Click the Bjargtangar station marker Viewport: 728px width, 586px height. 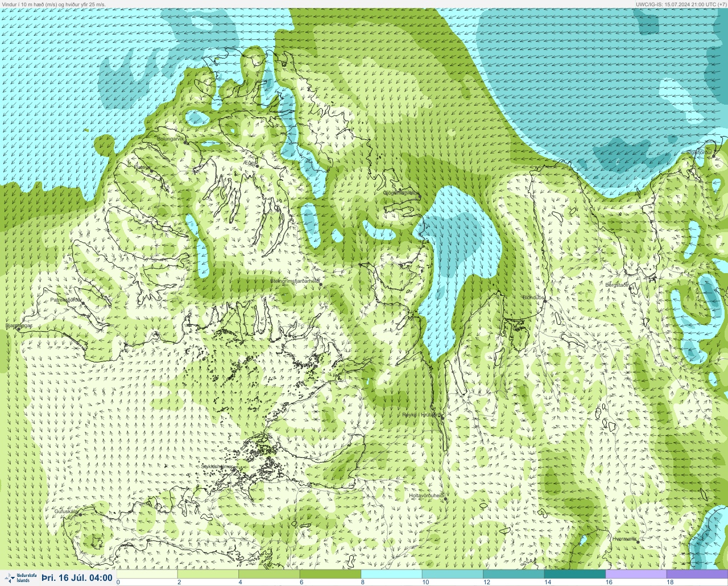coord(19,328)
